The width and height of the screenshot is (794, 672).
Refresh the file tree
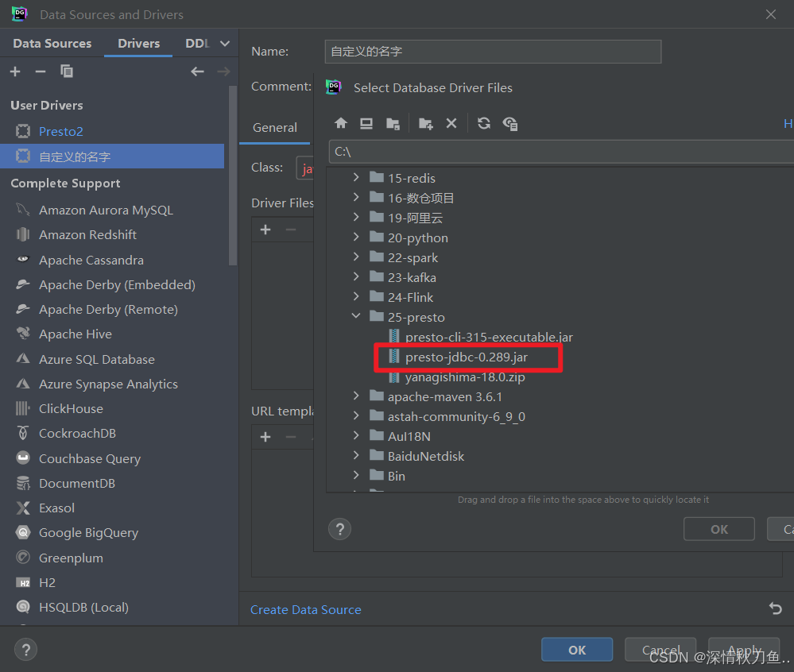click(x=483, y=123)
